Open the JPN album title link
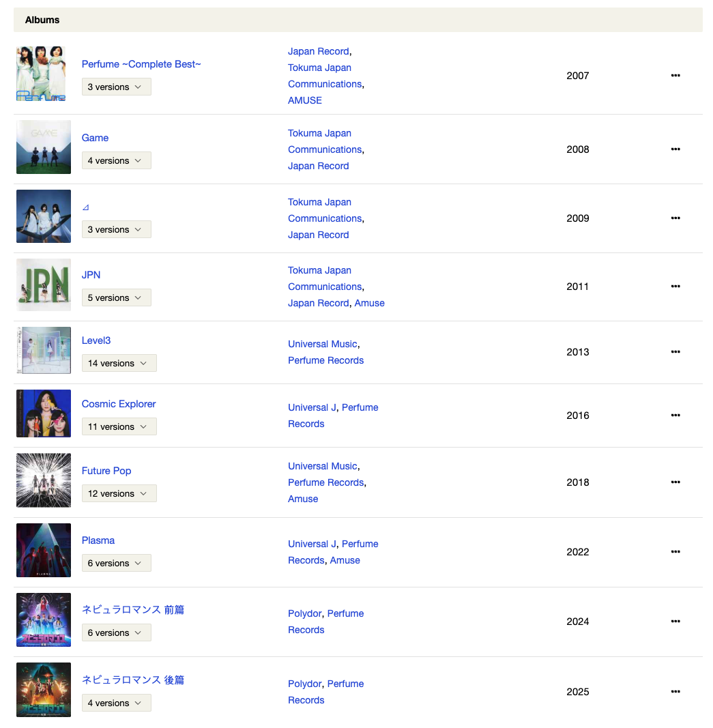 [x=91, y=275]
